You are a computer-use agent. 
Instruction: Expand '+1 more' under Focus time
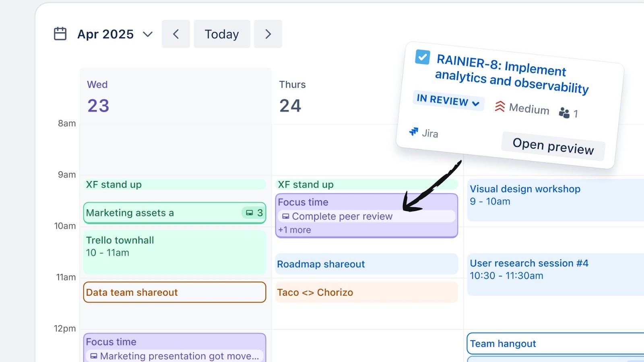pyautogui.click(x=293, y=230)
